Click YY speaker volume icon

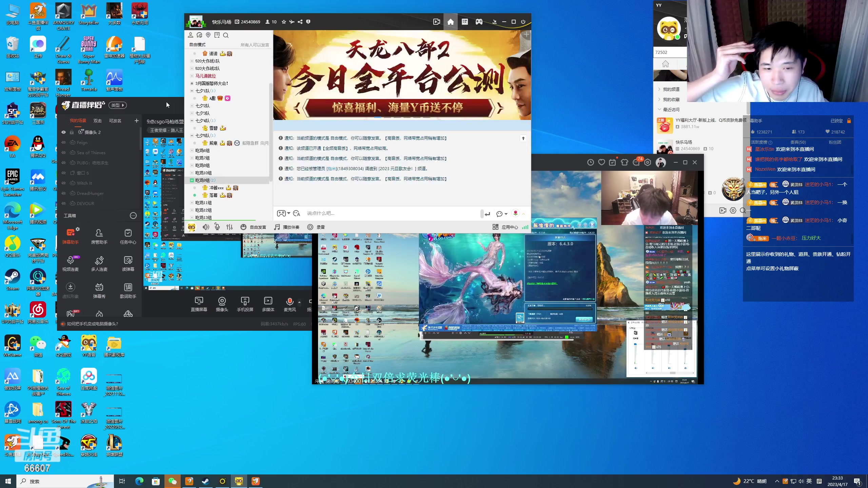point(206,227)
